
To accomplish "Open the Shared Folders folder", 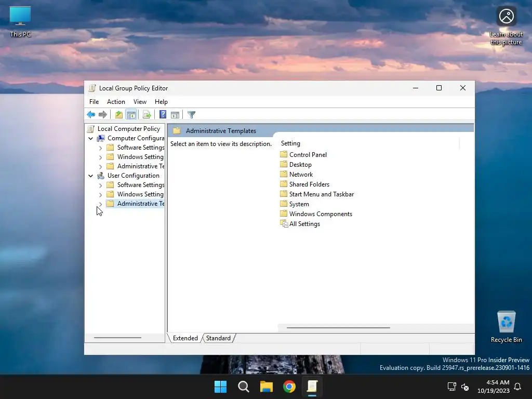I will tap(304, 184).
